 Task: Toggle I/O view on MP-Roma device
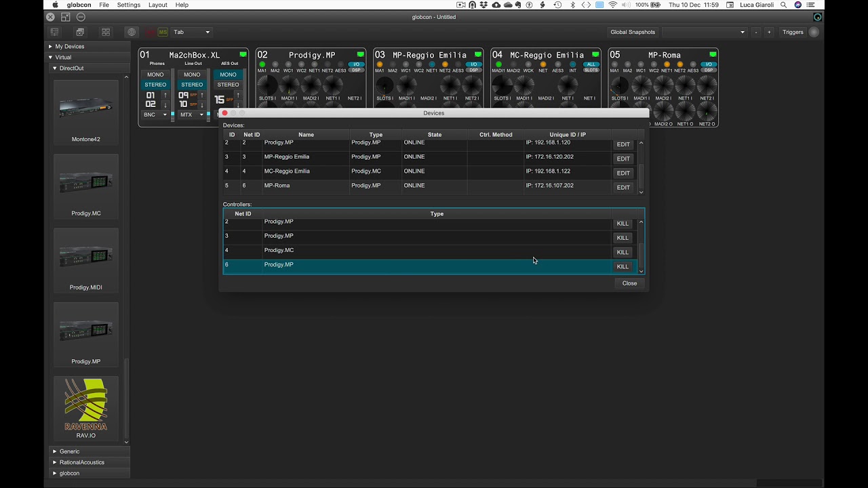coord(709,64)
